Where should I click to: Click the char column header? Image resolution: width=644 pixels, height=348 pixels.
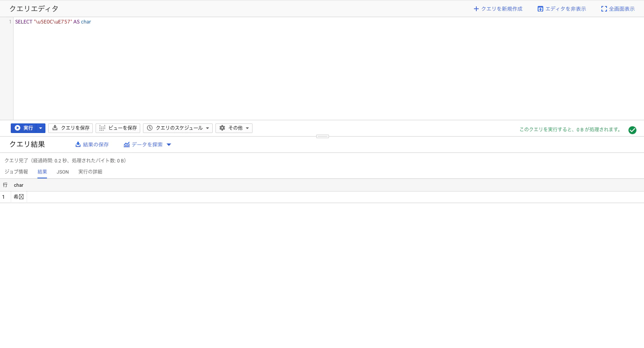point(19,185)
